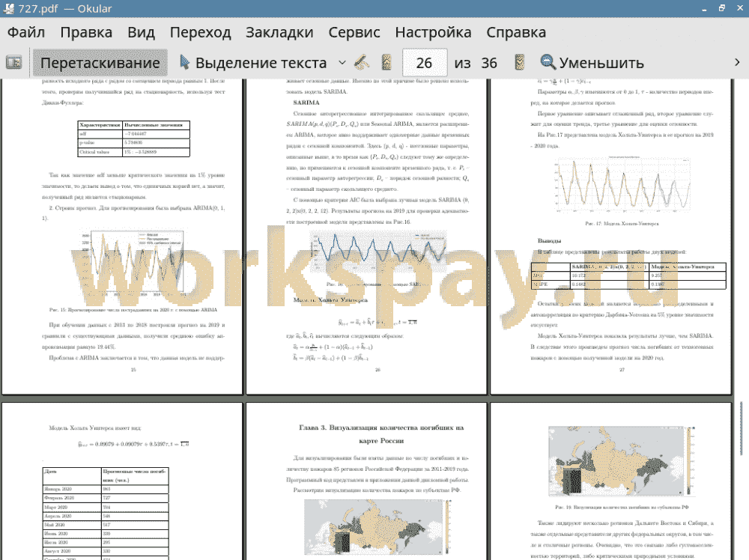The image size is (749, 560).
Task: Click Уменьшить zoom out button
Action: pyautogui.click(x=592, y=63)
